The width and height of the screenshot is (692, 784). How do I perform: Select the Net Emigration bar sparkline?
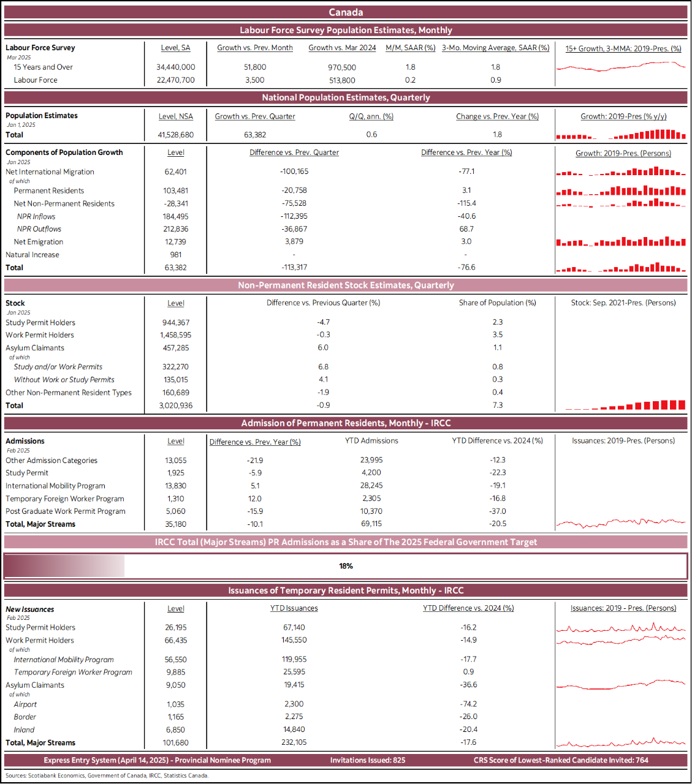click(x=621, y=242)
